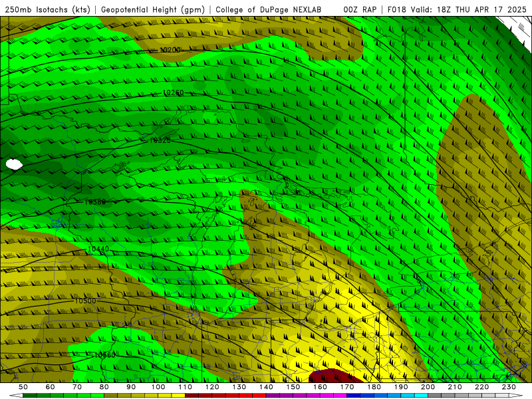
Task: Click the 220 value on the color scale
Action: (x=481, y=387)
